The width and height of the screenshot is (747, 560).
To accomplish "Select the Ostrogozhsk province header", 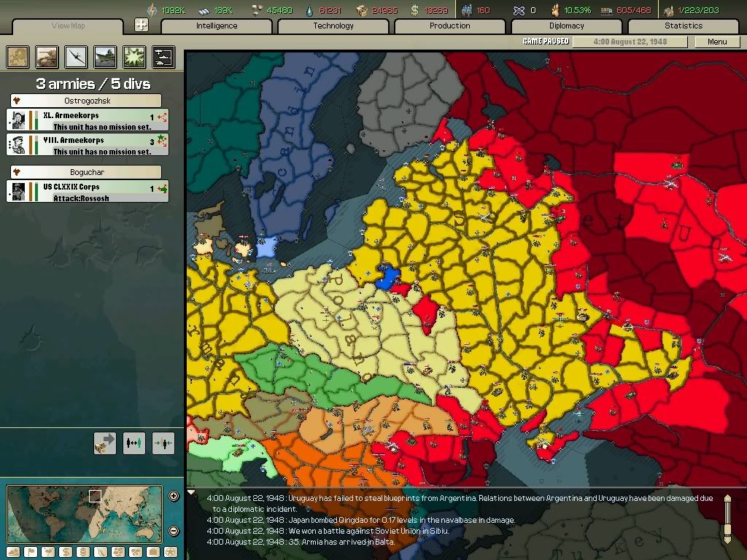I will (x=86, y=101).
